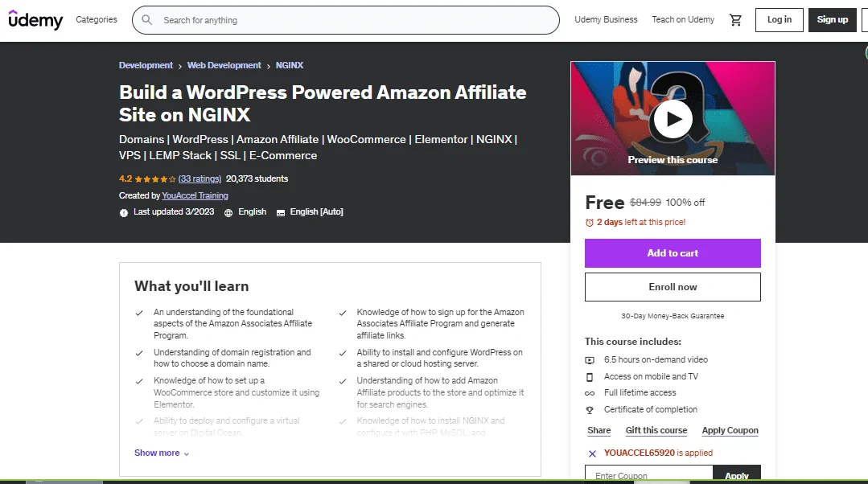Click the Udemy logo
The height and width of the screenshot is (484, 868).
pyautogui.click(x=35, y=20)
